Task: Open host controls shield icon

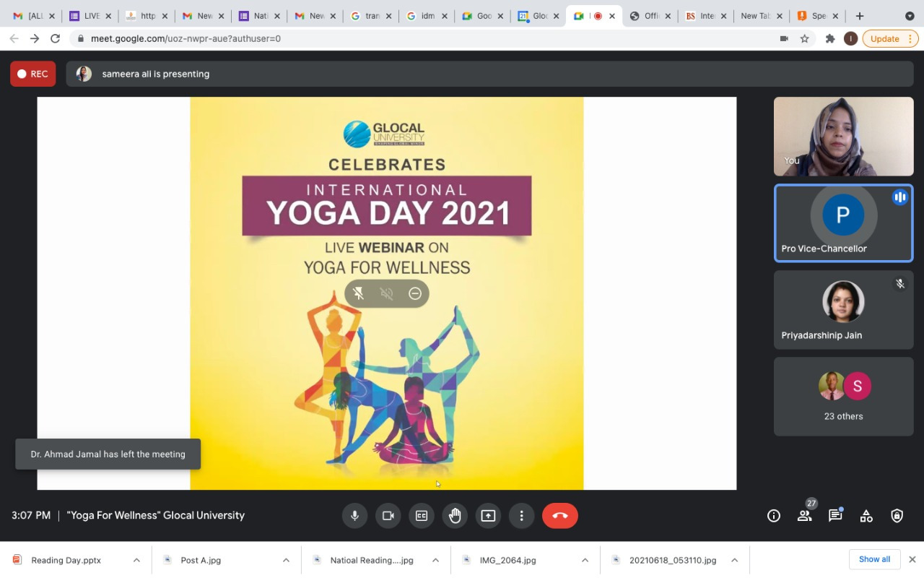Action: [x=897, y=516]
